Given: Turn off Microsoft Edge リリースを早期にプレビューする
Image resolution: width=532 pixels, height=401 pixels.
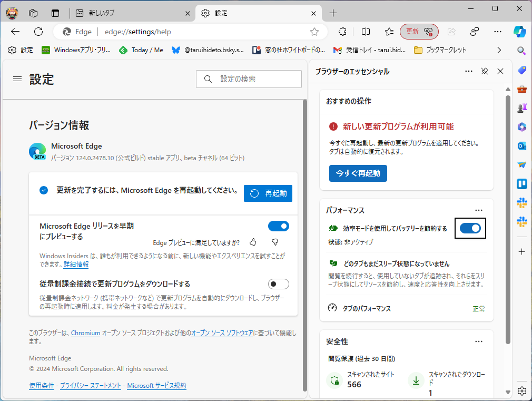Looking at the screenshot, I should [279, 226].
